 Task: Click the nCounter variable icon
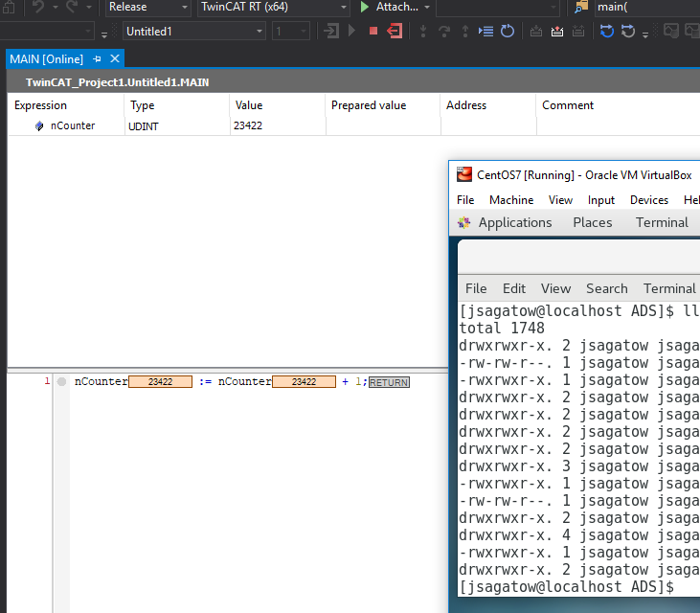[39, 126]
